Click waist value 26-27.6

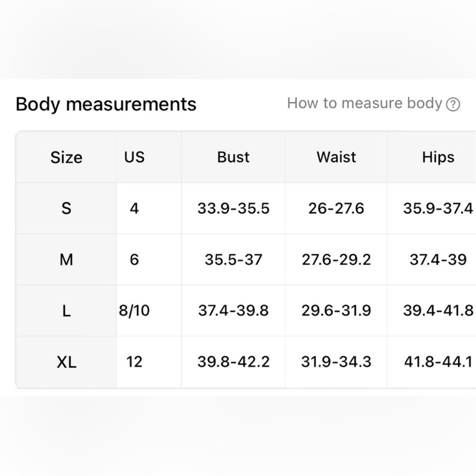click(x=336, y=208)
